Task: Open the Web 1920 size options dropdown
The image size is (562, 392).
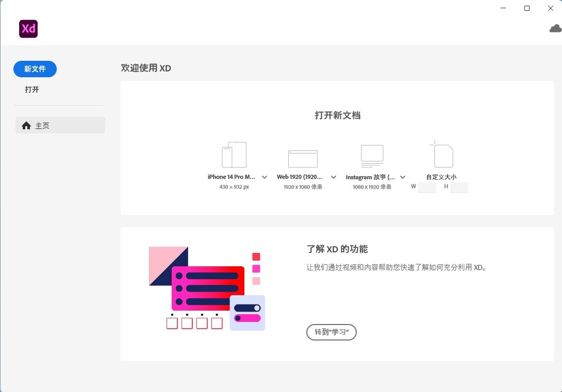Action: pos(334,177)
